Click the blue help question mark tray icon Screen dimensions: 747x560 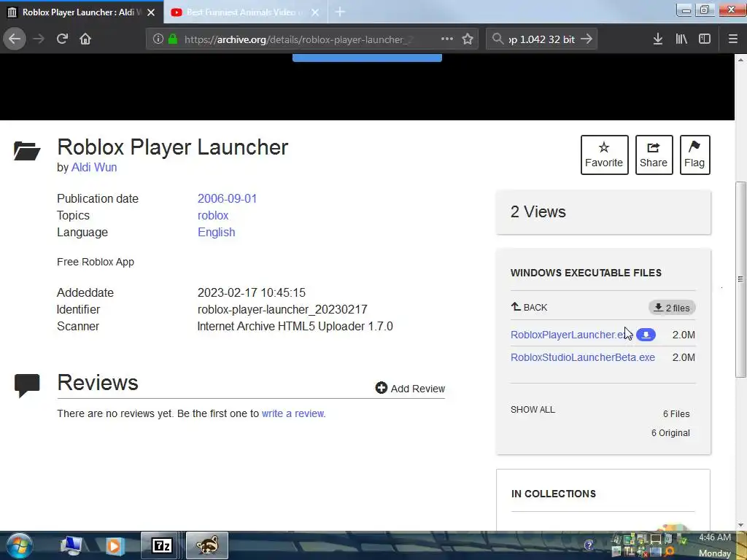(589, 545)
